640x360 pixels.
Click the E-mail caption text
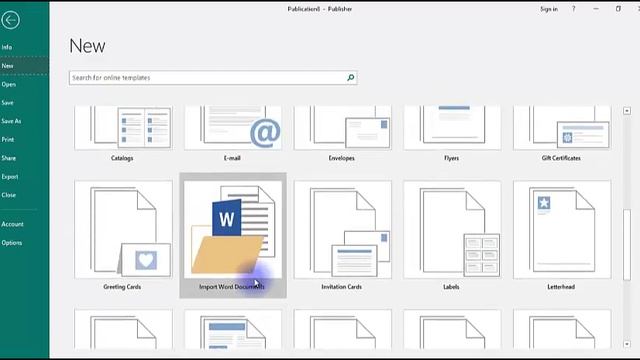click(x=232, y=158)
